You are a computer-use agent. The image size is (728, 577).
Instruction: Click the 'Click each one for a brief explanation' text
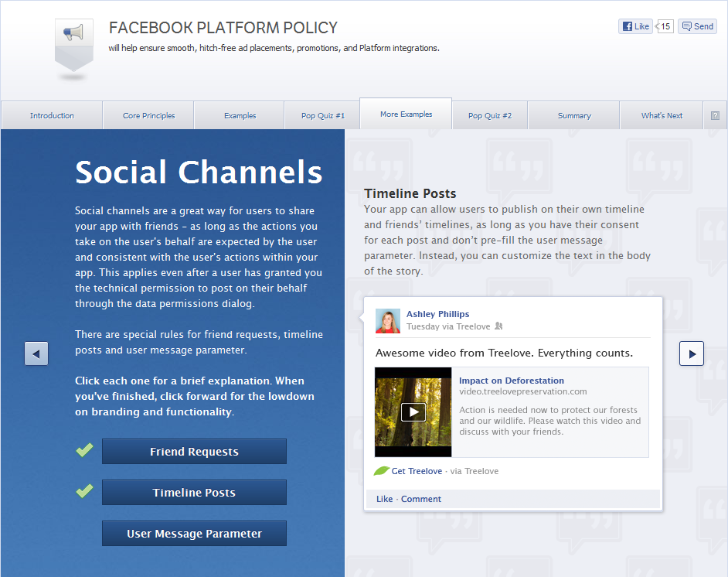[x=195, y=396]
